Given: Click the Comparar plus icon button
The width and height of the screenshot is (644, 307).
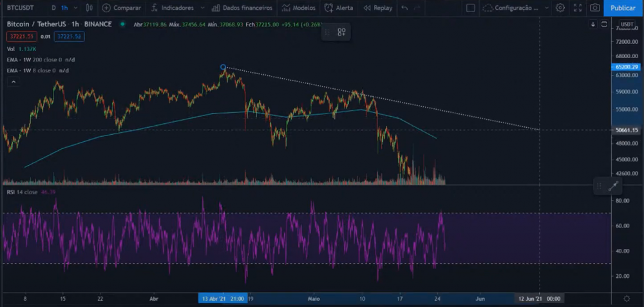Looking at the screenshot, I should point(106,8).
